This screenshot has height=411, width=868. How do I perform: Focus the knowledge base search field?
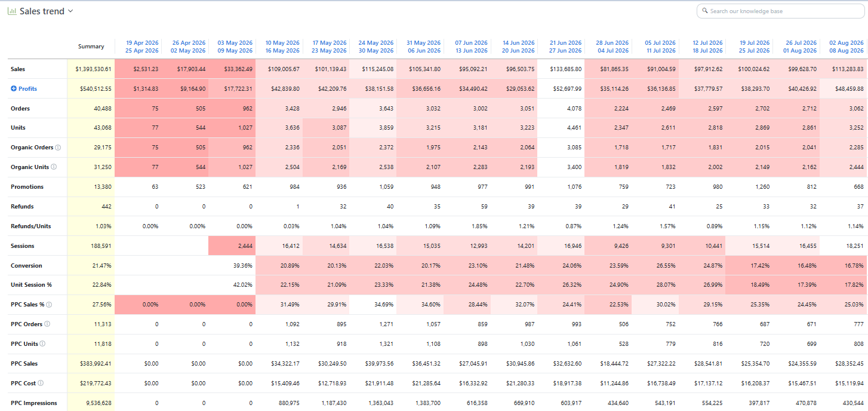coord(781,11)
